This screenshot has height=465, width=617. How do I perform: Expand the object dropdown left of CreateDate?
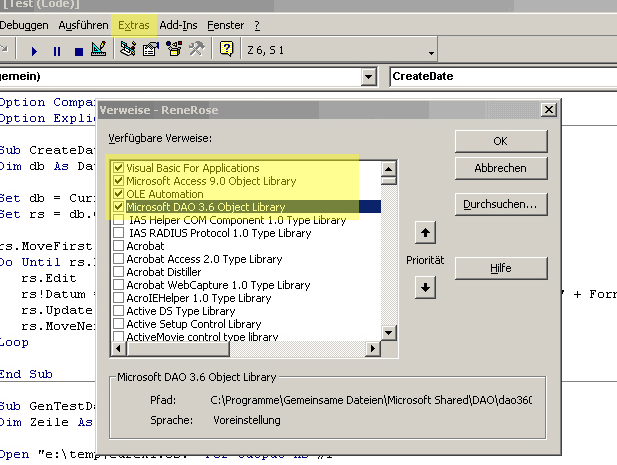point(369,77)
